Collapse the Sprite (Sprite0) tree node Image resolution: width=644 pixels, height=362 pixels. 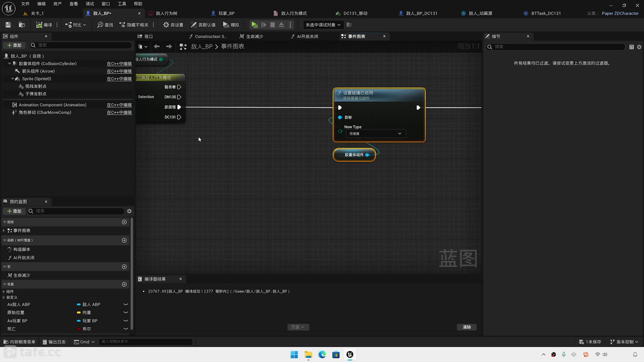(12, 79)
